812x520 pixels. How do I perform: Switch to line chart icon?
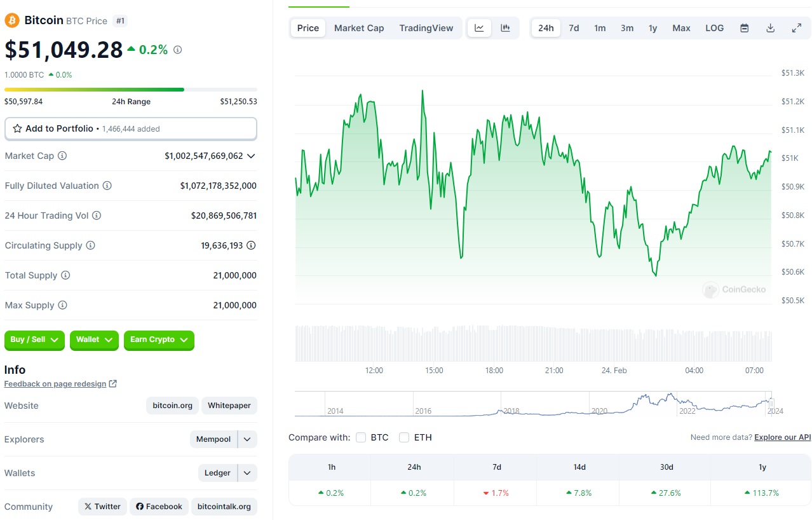click(480, 28)
